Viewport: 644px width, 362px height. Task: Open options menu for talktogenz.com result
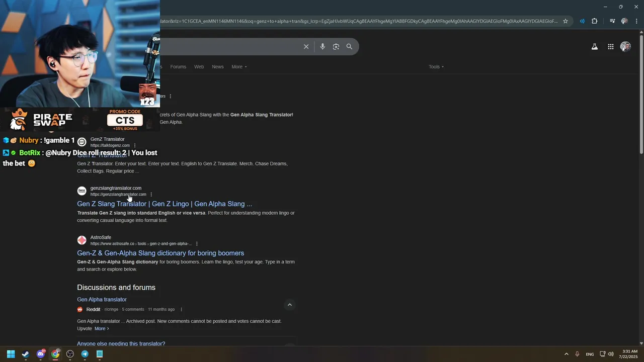(x=134, y=145)
